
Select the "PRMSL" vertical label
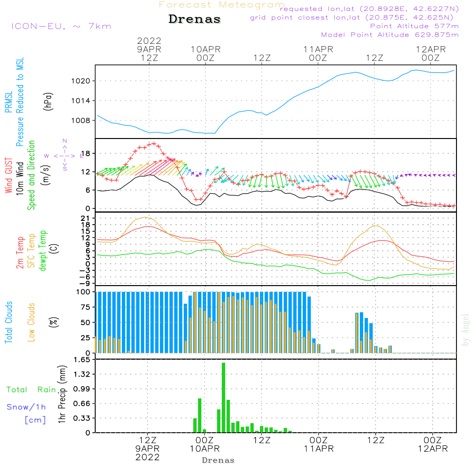click(x=9, y=102)
